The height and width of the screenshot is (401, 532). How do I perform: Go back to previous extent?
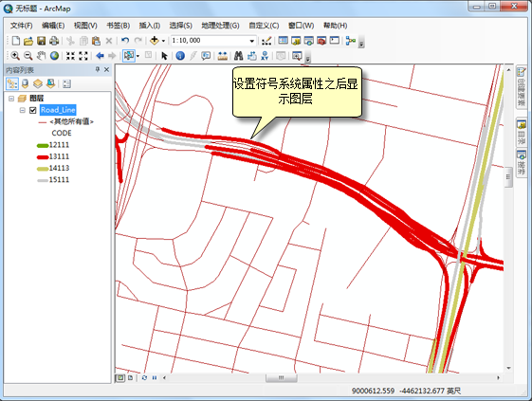[x=100, y=56]
